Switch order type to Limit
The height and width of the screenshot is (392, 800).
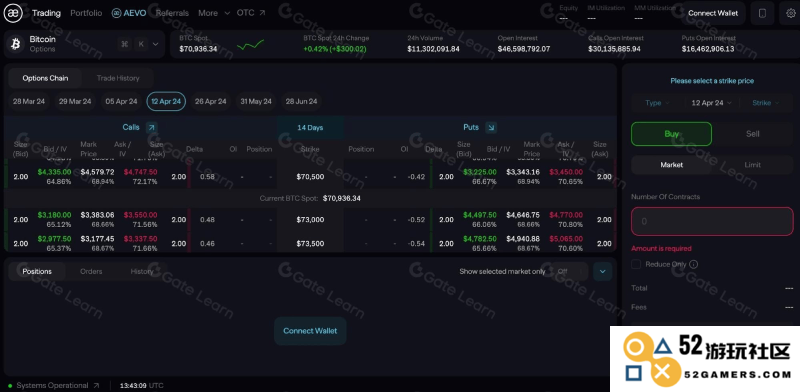[x=753, y=165]
